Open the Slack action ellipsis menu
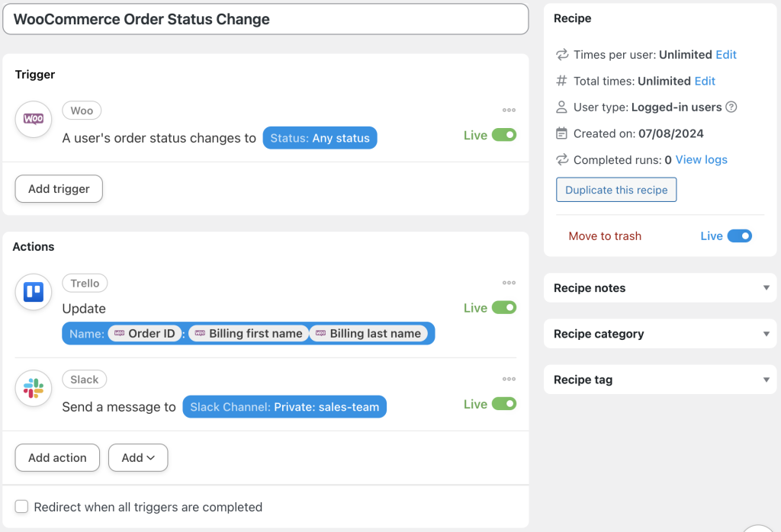This screenshot has height=532, width=781. (x=509, y=379)
